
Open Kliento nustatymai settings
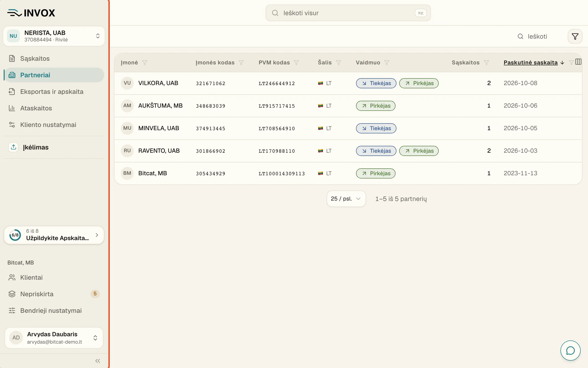(54, 125)
